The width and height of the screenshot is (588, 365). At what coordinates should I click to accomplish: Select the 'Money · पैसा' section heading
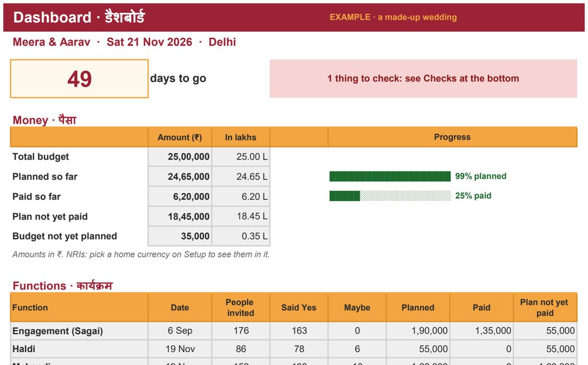coord(44,120)
